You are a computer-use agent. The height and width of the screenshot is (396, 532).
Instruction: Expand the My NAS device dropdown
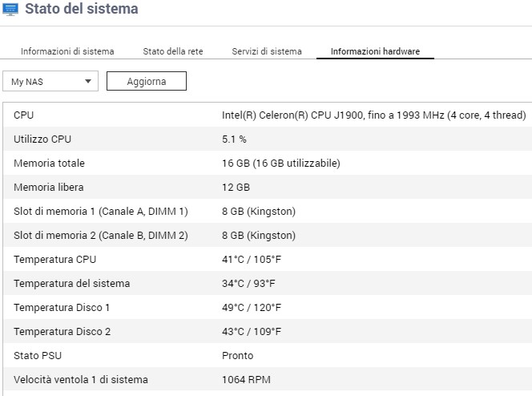pos(50,82)
